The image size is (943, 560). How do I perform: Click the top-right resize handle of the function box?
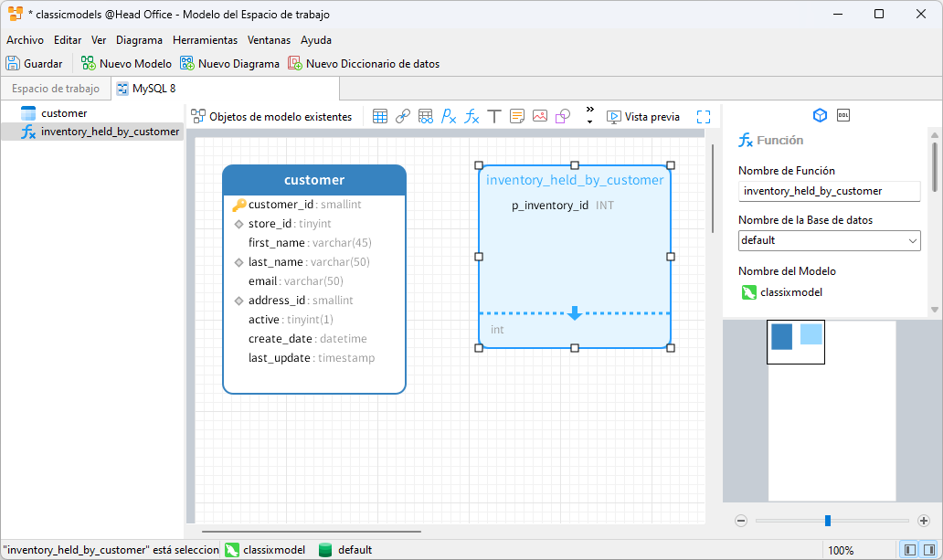click(671, 165)
